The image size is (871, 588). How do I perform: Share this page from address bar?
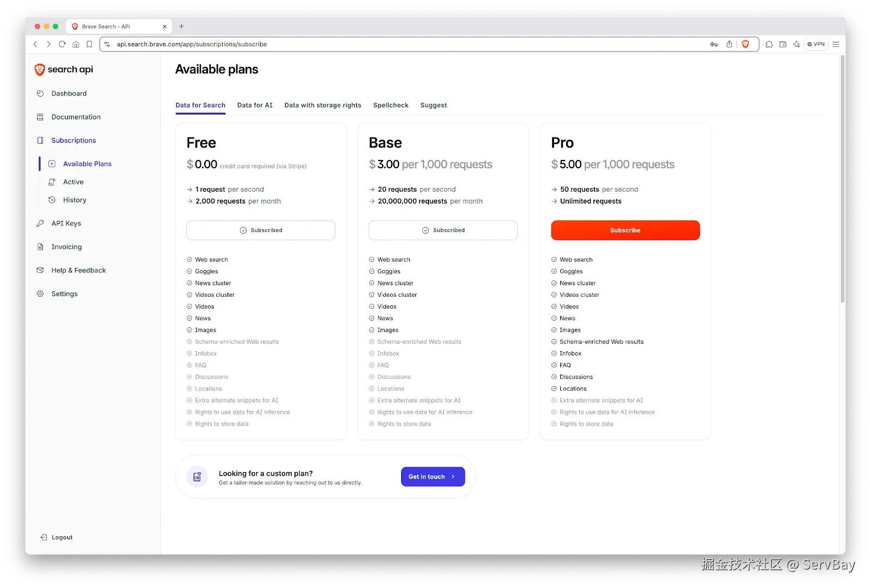pyautogui.click(x=729, y=44)
